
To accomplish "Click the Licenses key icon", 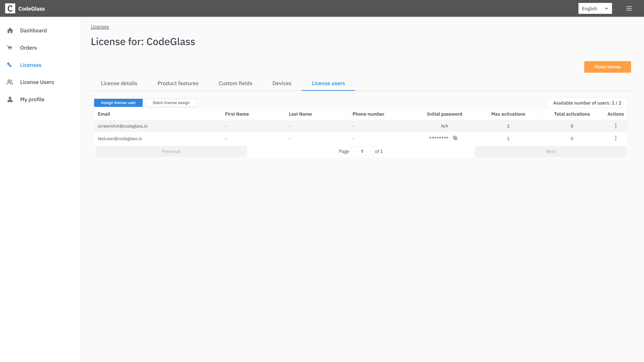I will (9, 65).
